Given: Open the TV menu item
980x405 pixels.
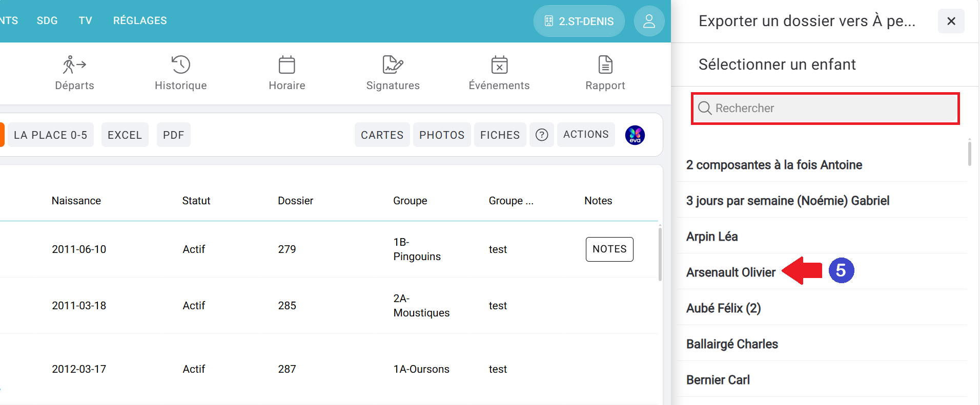Looking at the screenshot, I should point(85,20).
